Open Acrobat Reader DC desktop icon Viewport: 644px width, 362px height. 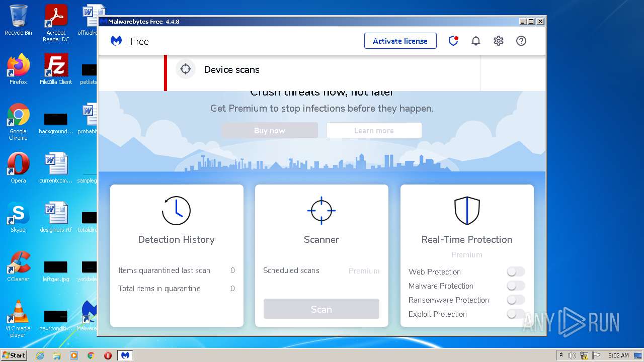(x=56, y=24)
